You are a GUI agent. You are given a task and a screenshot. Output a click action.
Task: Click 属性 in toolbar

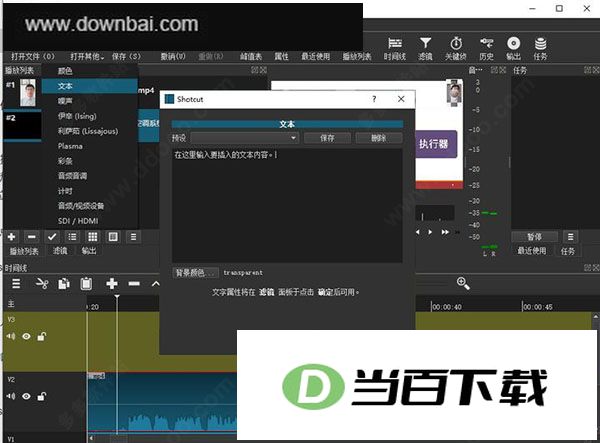point(281,57)
